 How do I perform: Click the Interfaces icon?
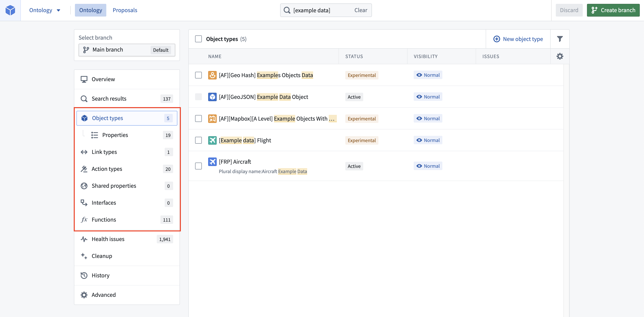(84, 203)
